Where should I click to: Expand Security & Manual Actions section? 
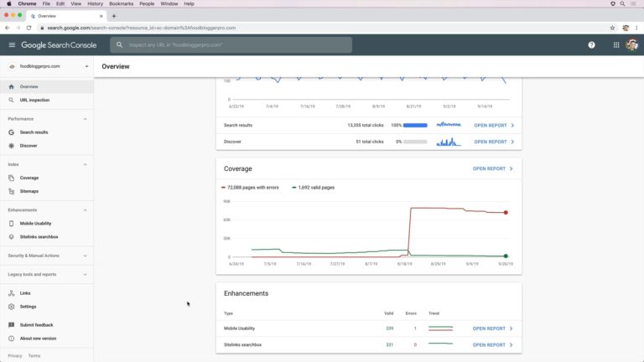pyautogui.click(x=85, y=256)
